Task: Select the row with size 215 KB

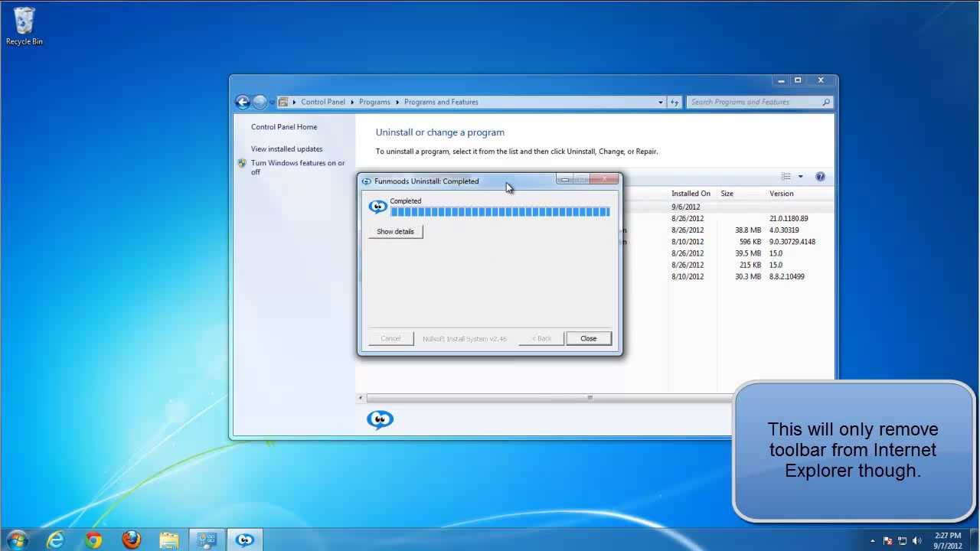Action: coord(727,265)
